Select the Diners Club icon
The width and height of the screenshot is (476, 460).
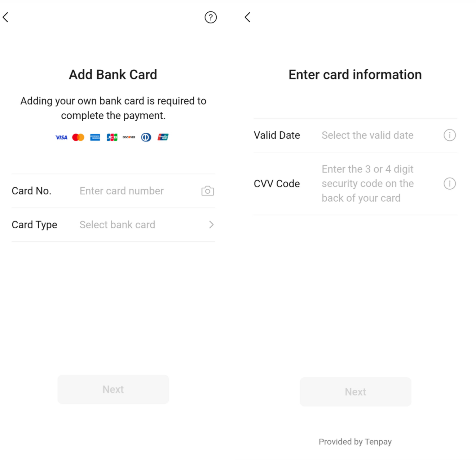146,137
